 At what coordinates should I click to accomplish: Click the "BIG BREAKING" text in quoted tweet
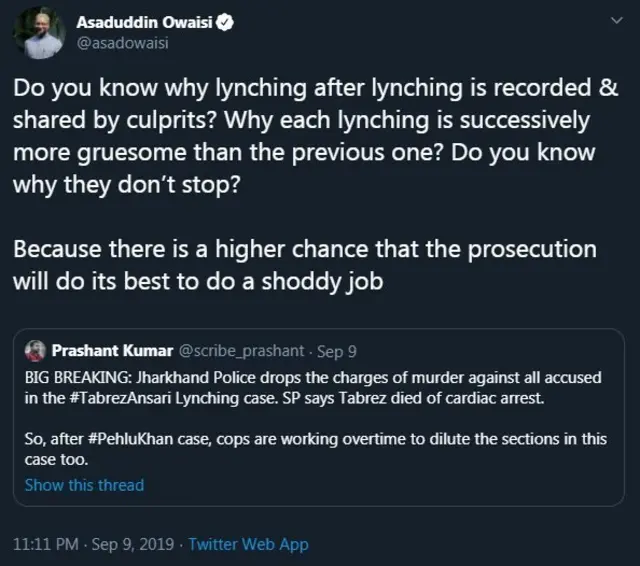75,375
